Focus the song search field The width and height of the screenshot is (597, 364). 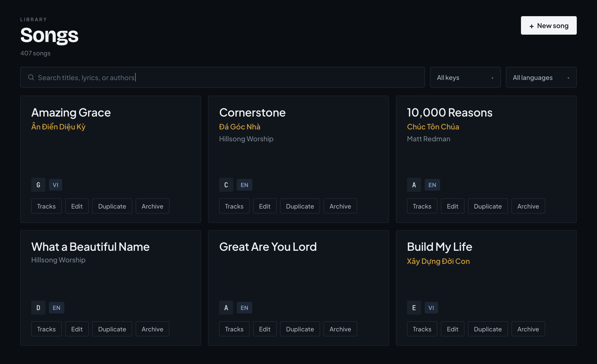[x=222, y=77]
